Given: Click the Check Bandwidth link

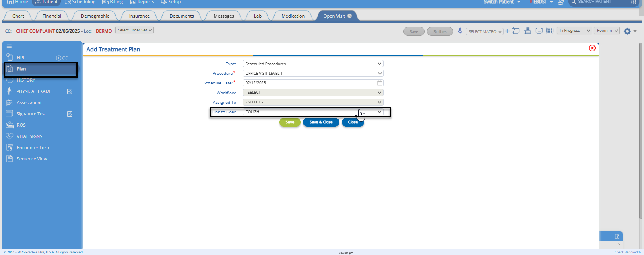Looking at the screenshot, I should click(x=627, y=252).
